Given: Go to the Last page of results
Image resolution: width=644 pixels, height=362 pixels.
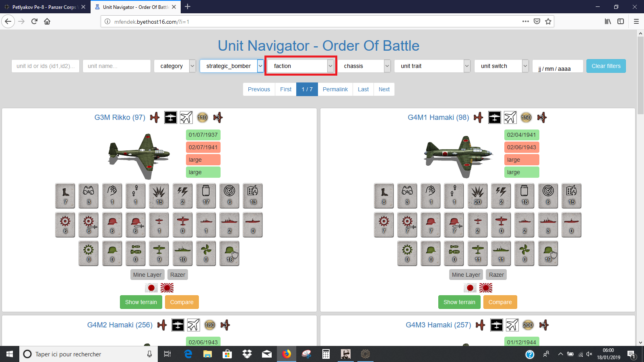Looking at the screenshot, I should (363, 89).
